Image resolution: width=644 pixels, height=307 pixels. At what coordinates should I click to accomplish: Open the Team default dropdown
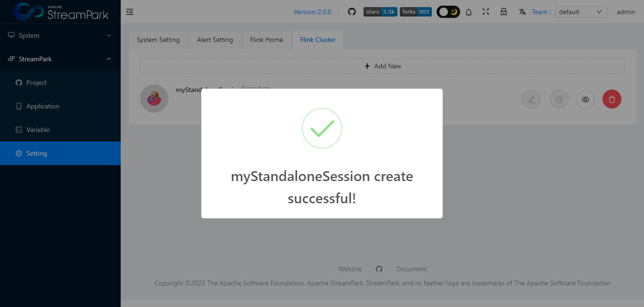pos(581,12)
